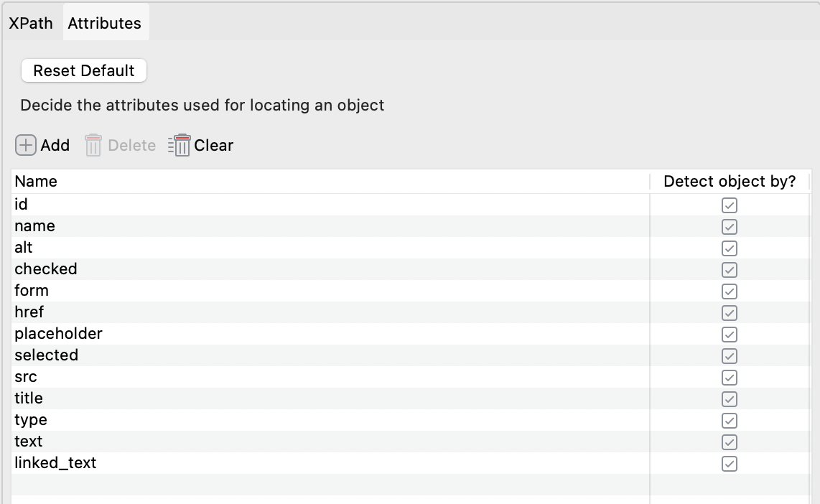Click the Clear trash icon
Image resolution: width=820 pixels, height=504 pixels.
(x=180, y=146)
